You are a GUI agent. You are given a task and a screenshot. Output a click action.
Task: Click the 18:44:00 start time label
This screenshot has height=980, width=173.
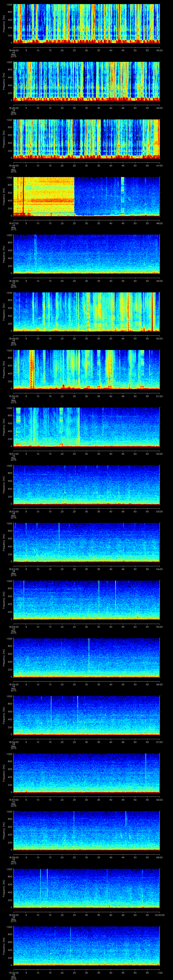coord(14,50)
